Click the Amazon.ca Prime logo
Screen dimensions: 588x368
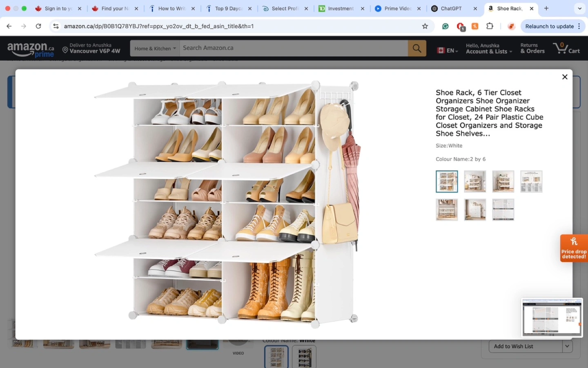(31, 49)
